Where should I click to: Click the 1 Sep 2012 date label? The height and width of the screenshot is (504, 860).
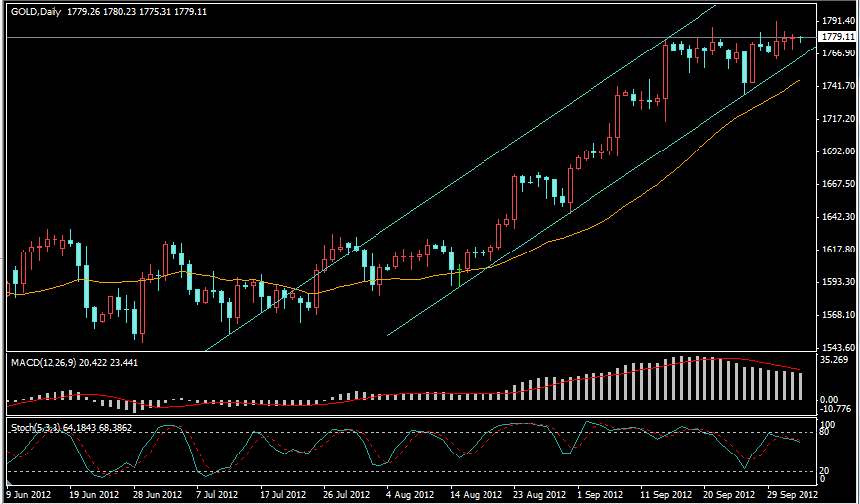pyautogui.click(x=600, y=494)
